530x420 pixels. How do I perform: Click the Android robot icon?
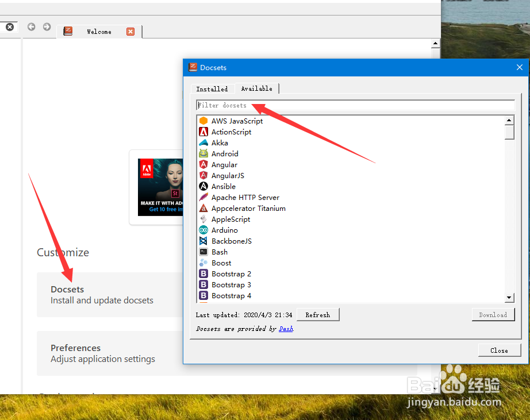pyautogui.click(x=203, y=153)
